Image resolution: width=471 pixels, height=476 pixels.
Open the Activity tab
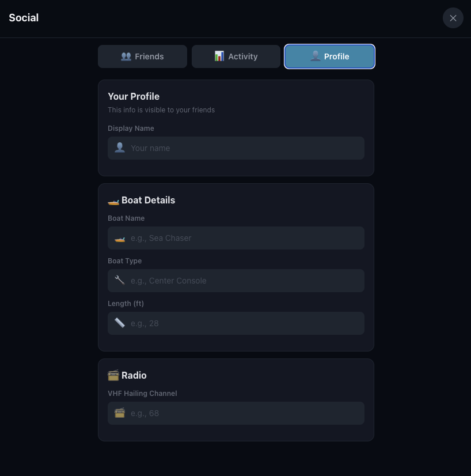236,56
